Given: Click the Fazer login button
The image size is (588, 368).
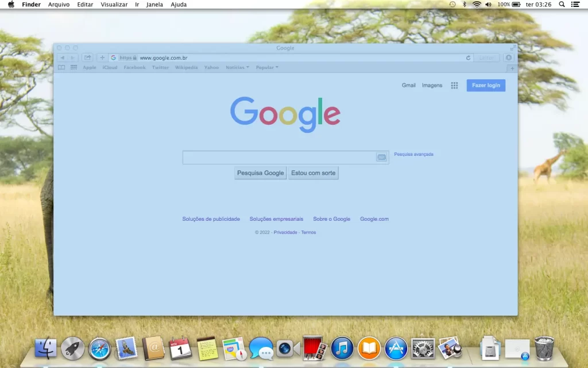Looking at the screenshot, I should pos(486,85).
